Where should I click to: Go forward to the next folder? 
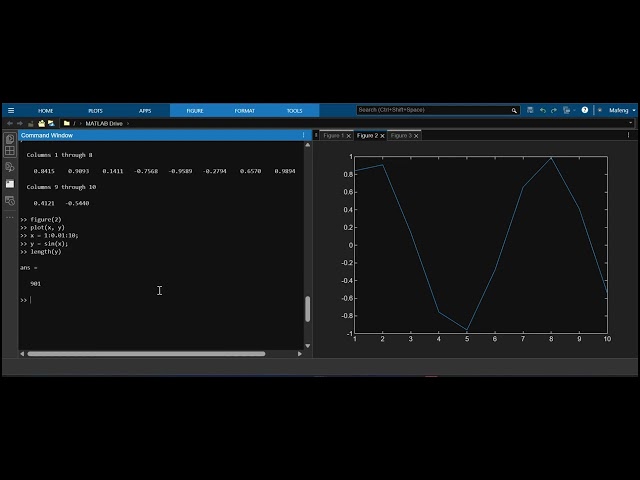20,123
